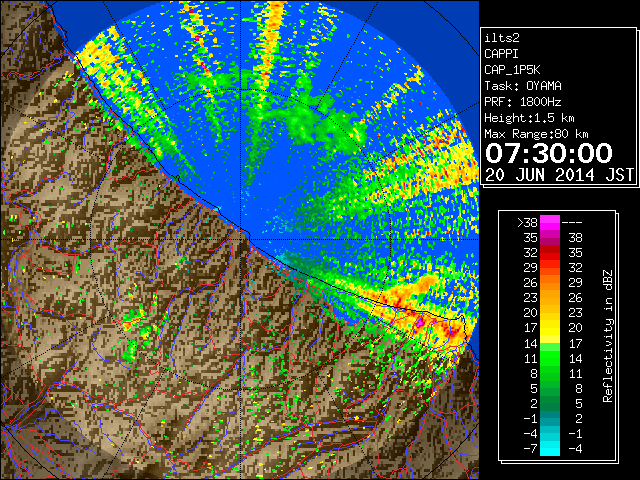Click the red 32–35 dBZ color swatch

[x=550, y=253]
